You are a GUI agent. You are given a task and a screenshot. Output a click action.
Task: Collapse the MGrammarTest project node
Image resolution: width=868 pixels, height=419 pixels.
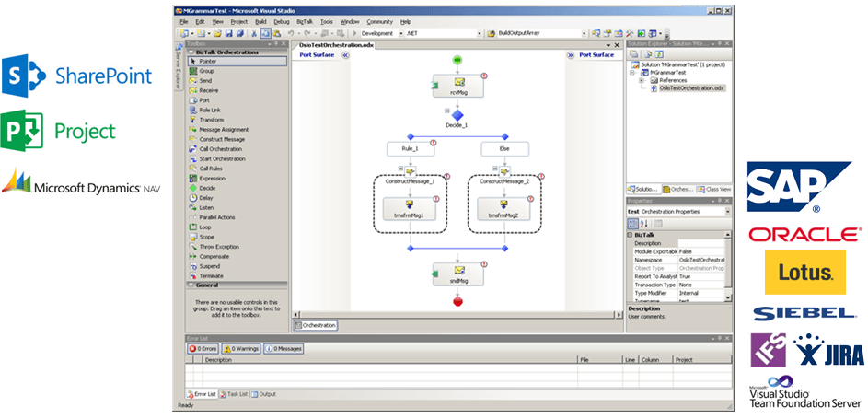(632, 73)
